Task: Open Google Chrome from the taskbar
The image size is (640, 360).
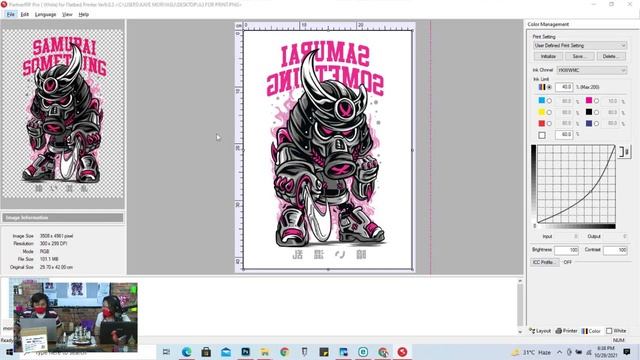Action: pyautogui.click(x=284, y=352)
